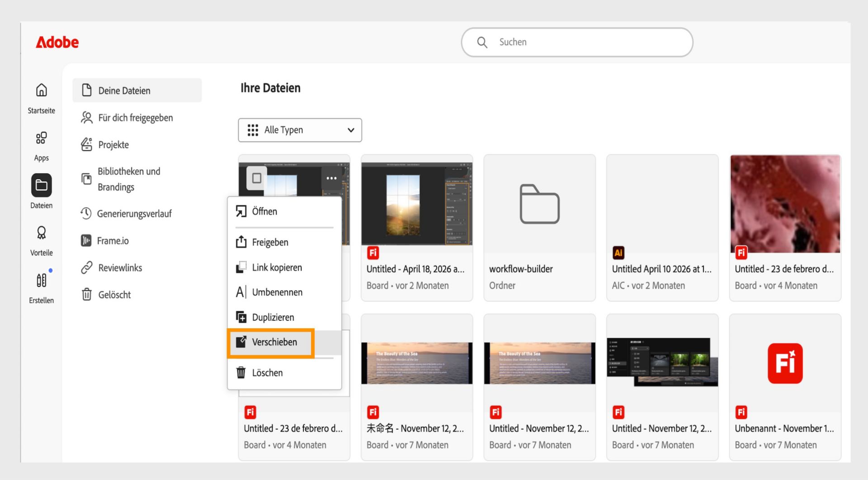Click the large Firefly logo thumbnail
Screen dimensions: 868x480
pyautogui.click(x=785, y=363)
